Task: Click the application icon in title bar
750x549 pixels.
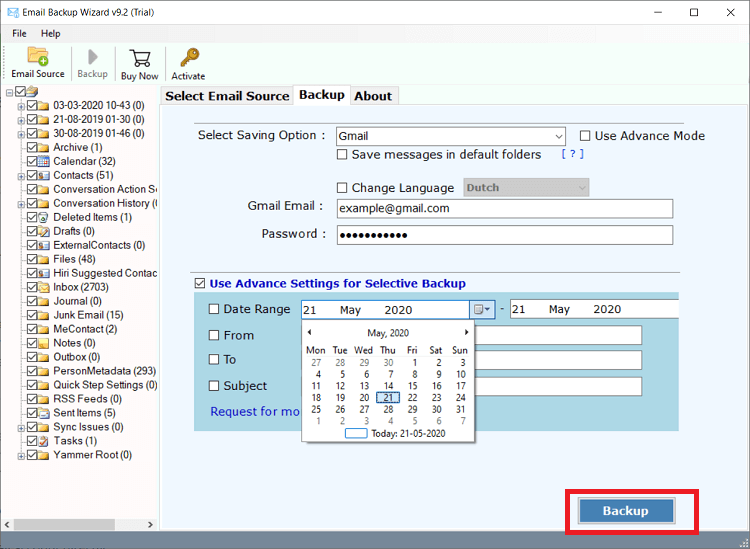Action: click(x=13, y=12)
